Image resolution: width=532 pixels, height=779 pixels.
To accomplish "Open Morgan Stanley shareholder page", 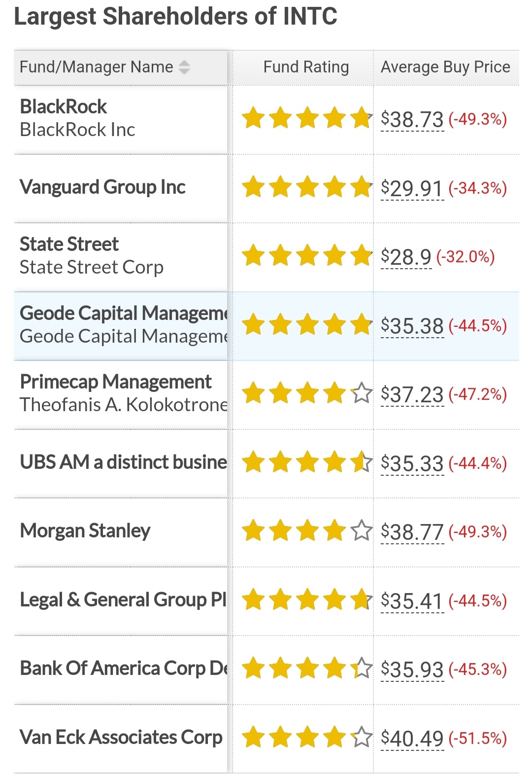I will click(85, 531).
